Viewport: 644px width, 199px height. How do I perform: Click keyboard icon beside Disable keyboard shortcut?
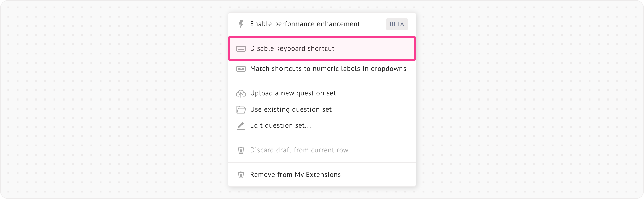coord(241,49)
